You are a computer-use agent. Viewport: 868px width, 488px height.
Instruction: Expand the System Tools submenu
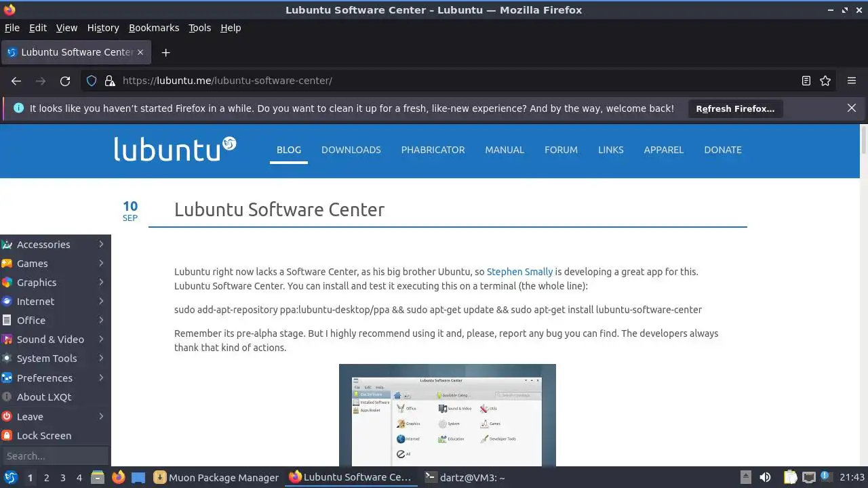tap(54, 359)
